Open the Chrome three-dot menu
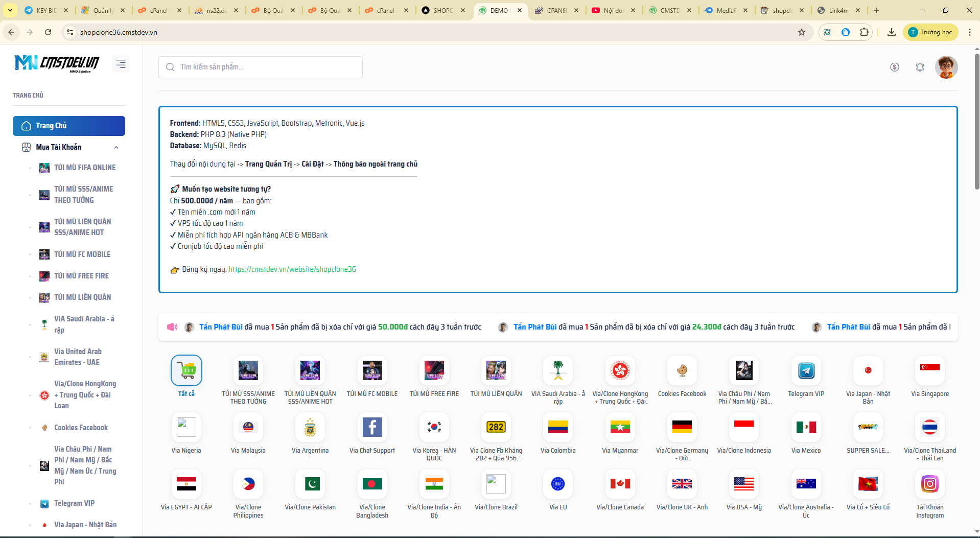 pyautogui.click(x=969, y=32)
